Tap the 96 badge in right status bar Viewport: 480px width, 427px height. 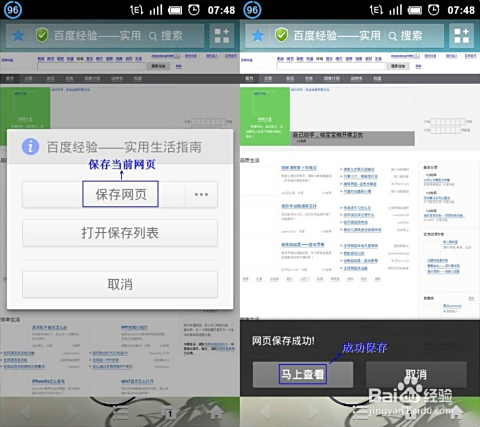[252, 10]
